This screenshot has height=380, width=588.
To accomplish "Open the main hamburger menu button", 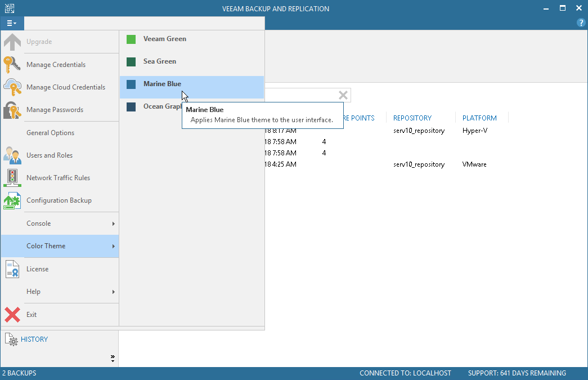I will click(12, 23).
